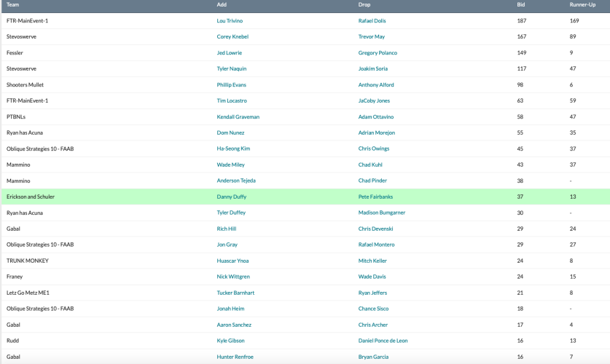Click Pete Fairbanks in highlighted row
This screenshot has height=364, width=610.
click(375, 197)
